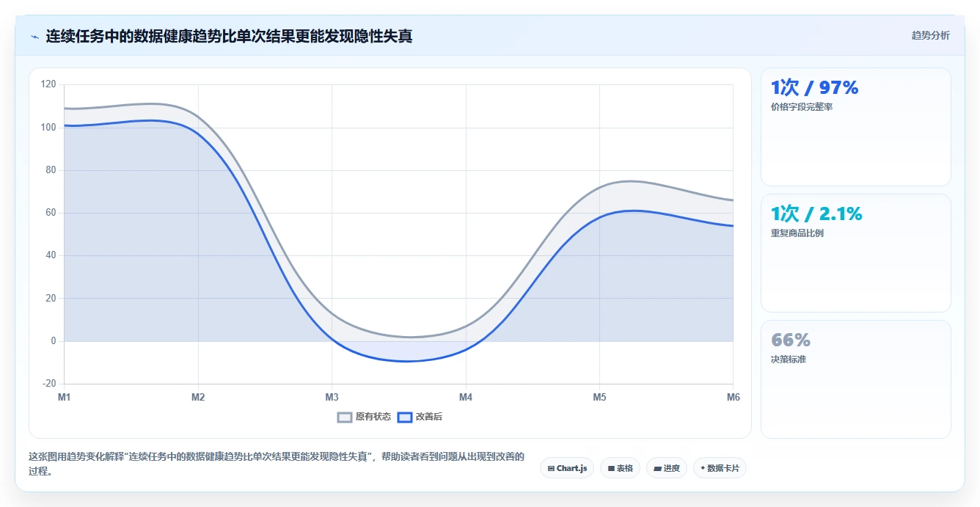Click the M6 axis label
The image size is (980, 507).
(x=733, y=397)
